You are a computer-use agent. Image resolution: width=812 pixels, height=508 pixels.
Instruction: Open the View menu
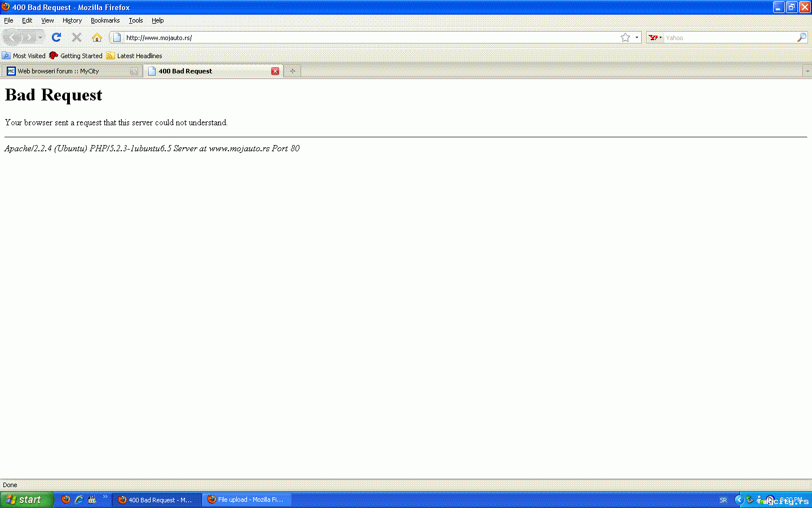tap(47, 20)
